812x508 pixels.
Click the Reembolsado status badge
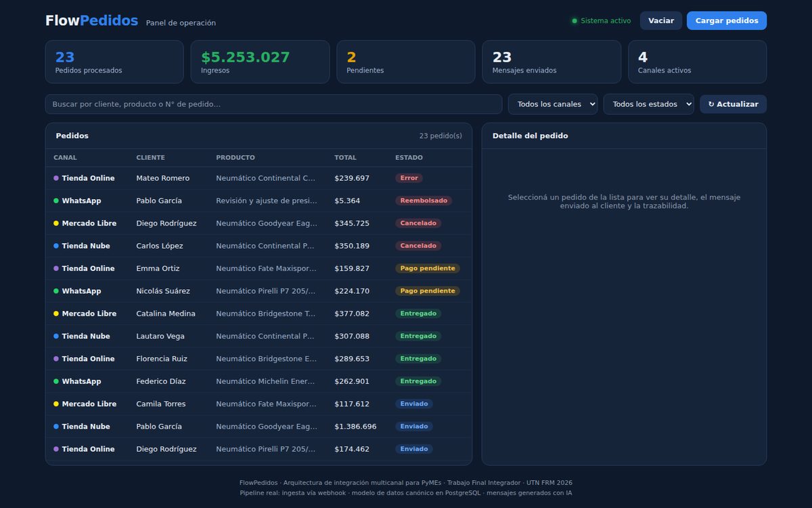[x=424, y=200]
